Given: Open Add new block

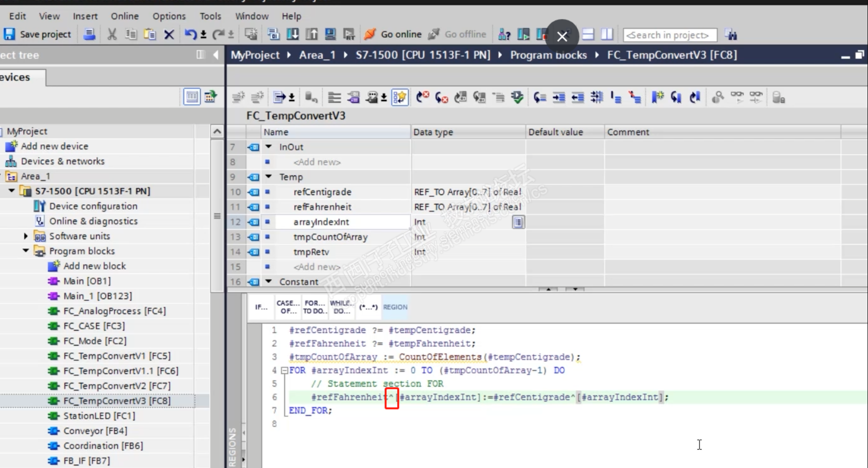Looking at the screenshot, I should pyautogui.click(x=94, y=266).
